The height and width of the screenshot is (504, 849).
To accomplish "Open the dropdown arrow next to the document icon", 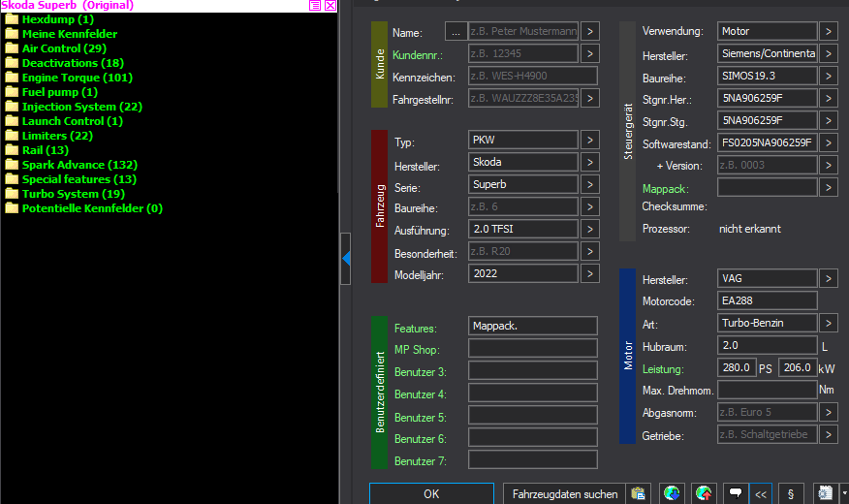I will coord(844,493).
